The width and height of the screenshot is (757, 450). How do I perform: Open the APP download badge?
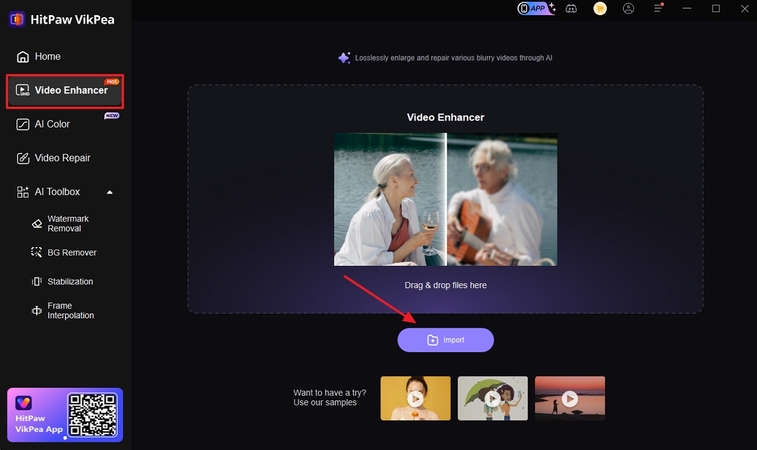pos(536,8)
